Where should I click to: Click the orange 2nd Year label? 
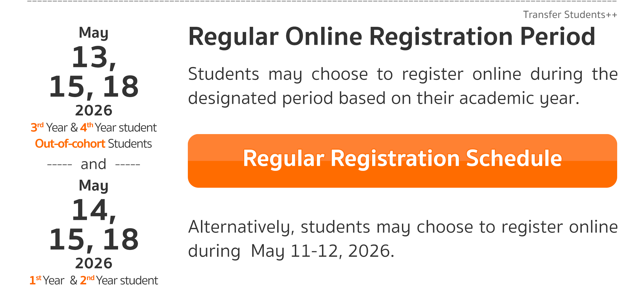[87, 280]
